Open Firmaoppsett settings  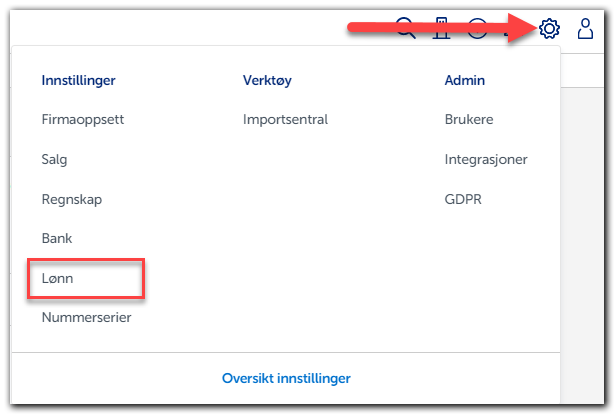pos(82,119)
